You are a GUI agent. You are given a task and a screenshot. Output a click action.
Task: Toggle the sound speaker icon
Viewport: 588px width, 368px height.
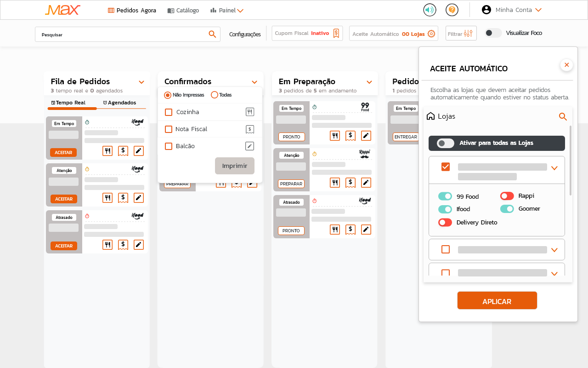(430, 10)
